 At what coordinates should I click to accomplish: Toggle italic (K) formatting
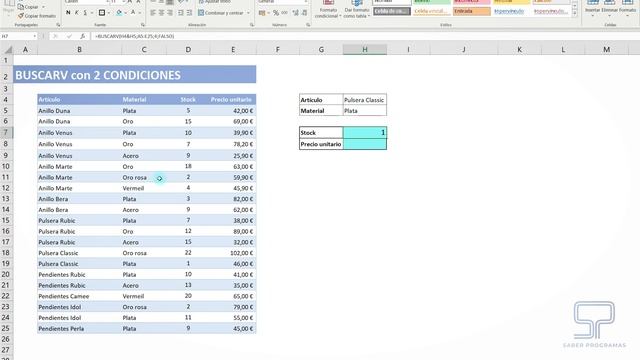[76, 13]
